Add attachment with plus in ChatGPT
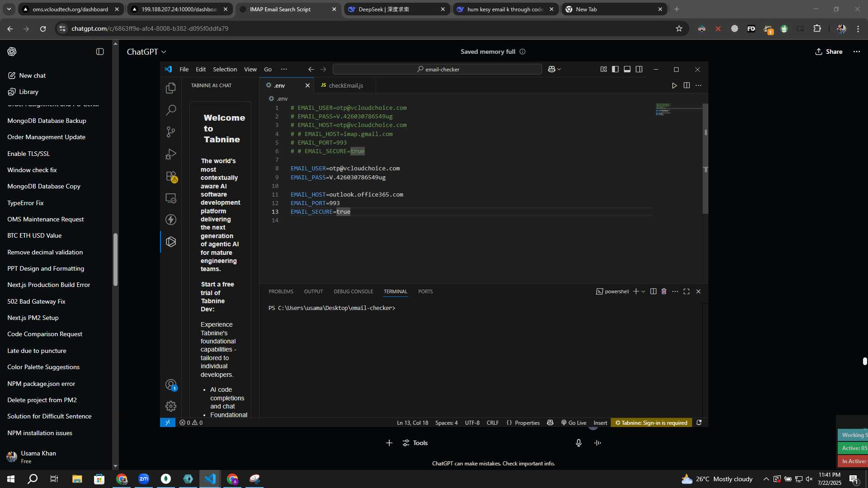The height and width of the screenshot is (488, 868). (x=389, y=443)
